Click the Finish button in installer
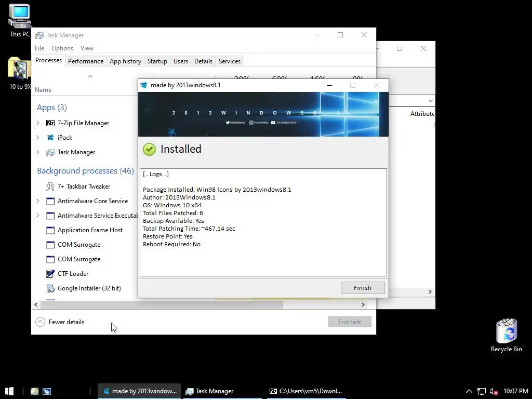Viewport: 532px width, 399px height. pos(362,288)
